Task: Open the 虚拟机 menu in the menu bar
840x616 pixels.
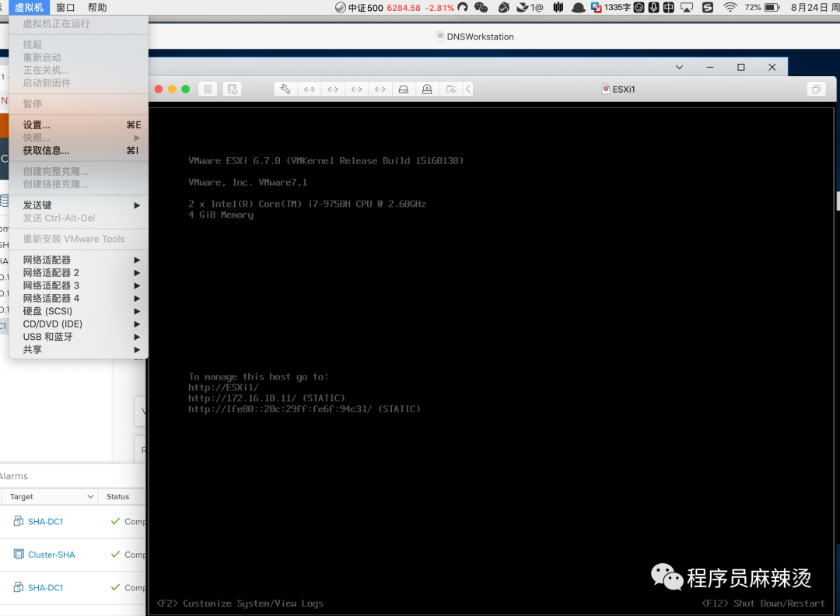Action: click(29, 8)
